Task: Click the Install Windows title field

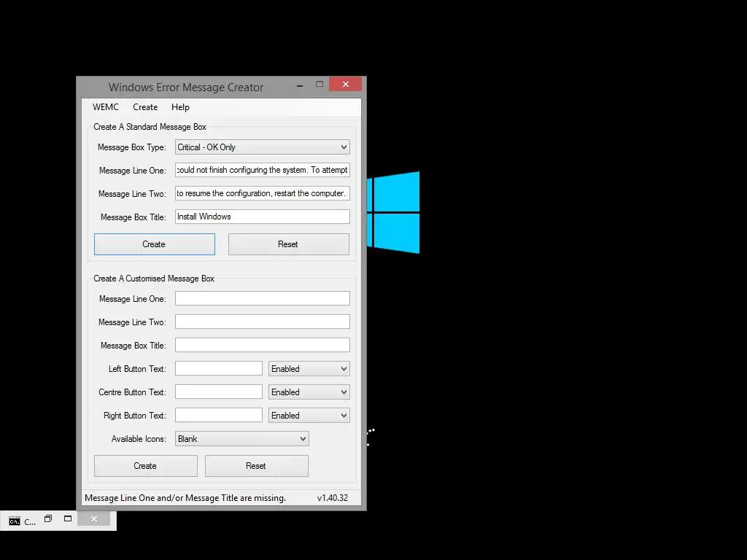Action: pos(262,217)
